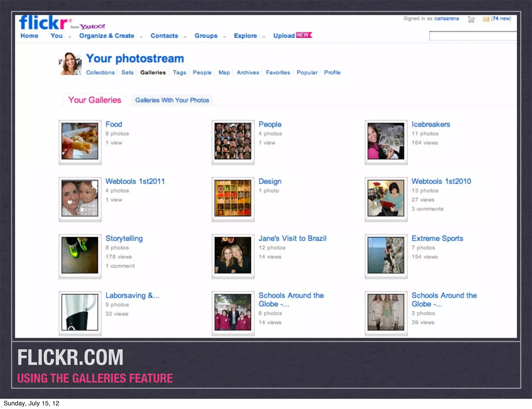Click Schools Around the Globe title with 14 views
The image size is (532, 409).
tap(291, 300)
